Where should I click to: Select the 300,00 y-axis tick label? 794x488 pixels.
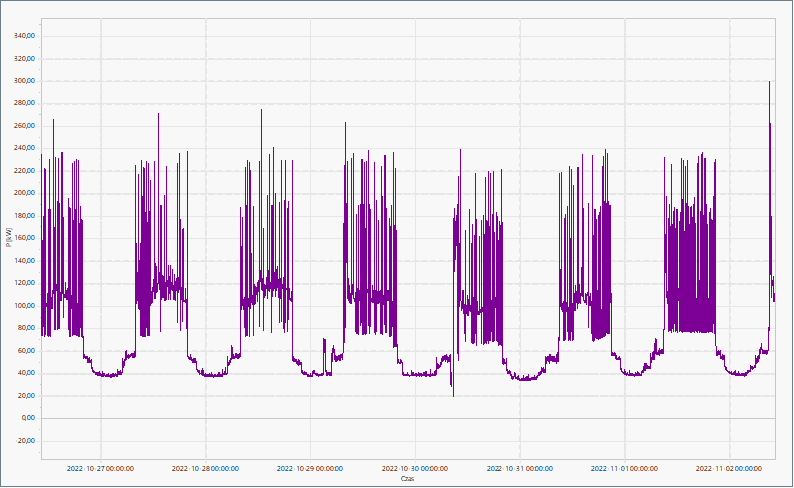click(x=24, y=81)
